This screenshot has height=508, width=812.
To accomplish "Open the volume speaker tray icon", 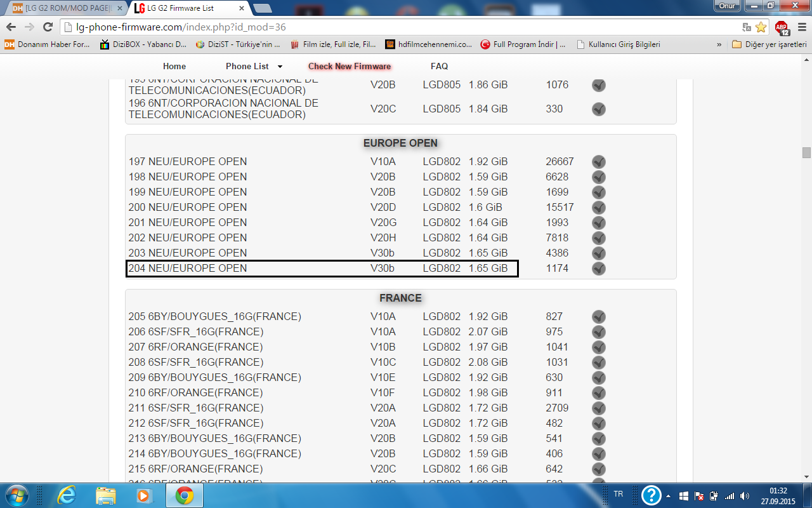I will pos(744,496).
